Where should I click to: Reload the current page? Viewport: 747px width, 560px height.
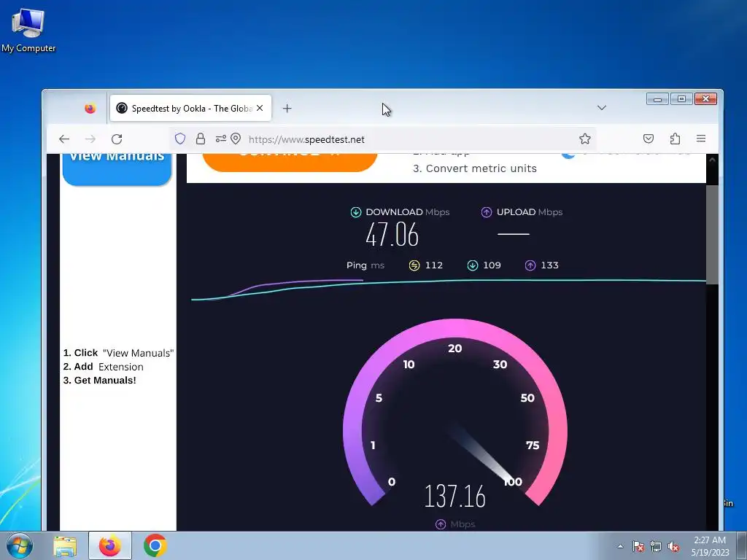[x=117, y=139]
